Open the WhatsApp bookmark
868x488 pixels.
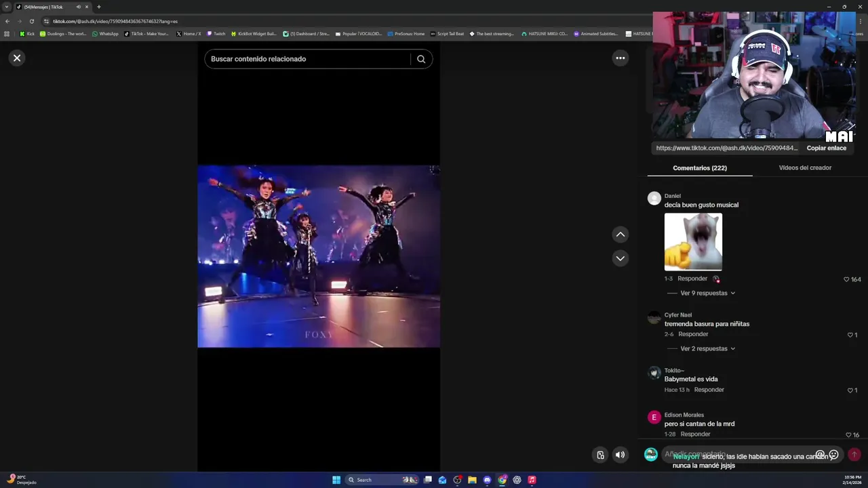pyautogui.click(x=105, y=33)
